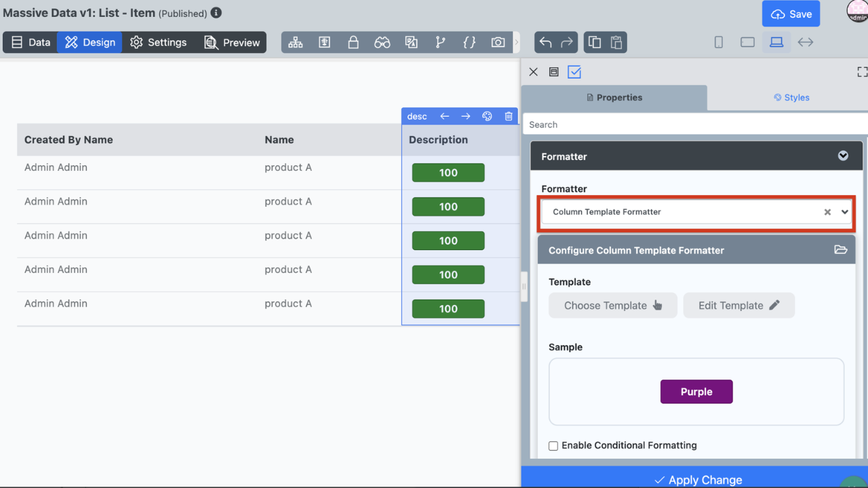Image resolution: width=868 pixels, height=488 pixels.
Task: Delete the desc column via trash icon
Action: [x=509, y=116]
